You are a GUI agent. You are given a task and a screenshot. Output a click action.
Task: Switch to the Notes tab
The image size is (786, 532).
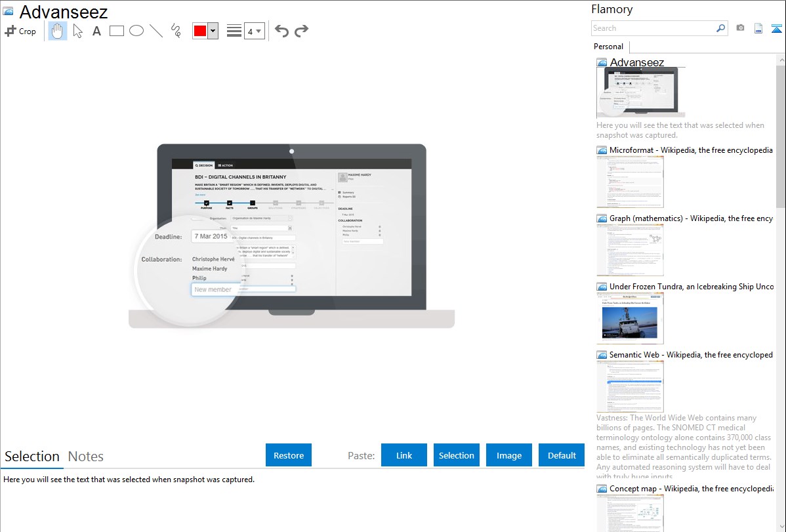[x=86, y=457]
